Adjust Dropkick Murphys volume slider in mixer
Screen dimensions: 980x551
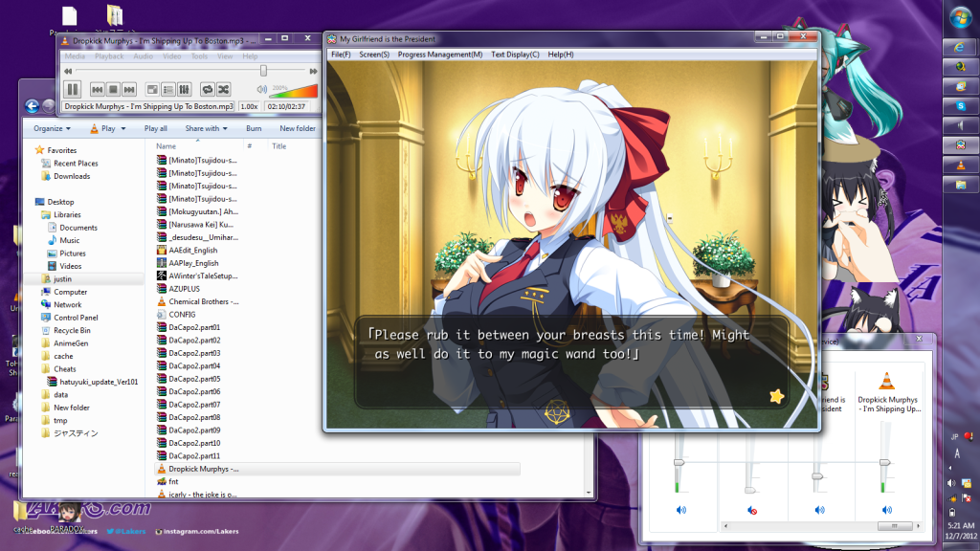point(884,463)
